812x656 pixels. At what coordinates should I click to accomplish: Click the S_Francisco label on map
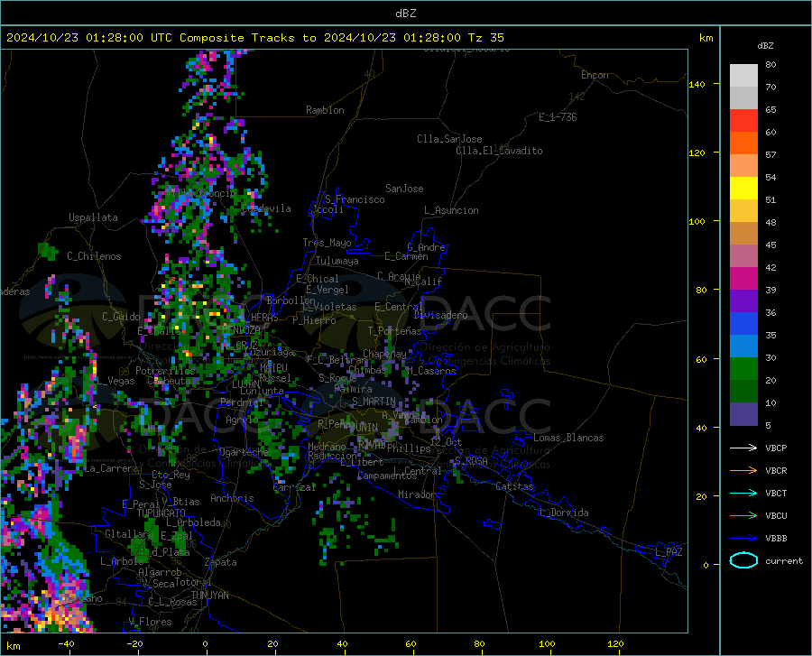click(x=355, y=199)
